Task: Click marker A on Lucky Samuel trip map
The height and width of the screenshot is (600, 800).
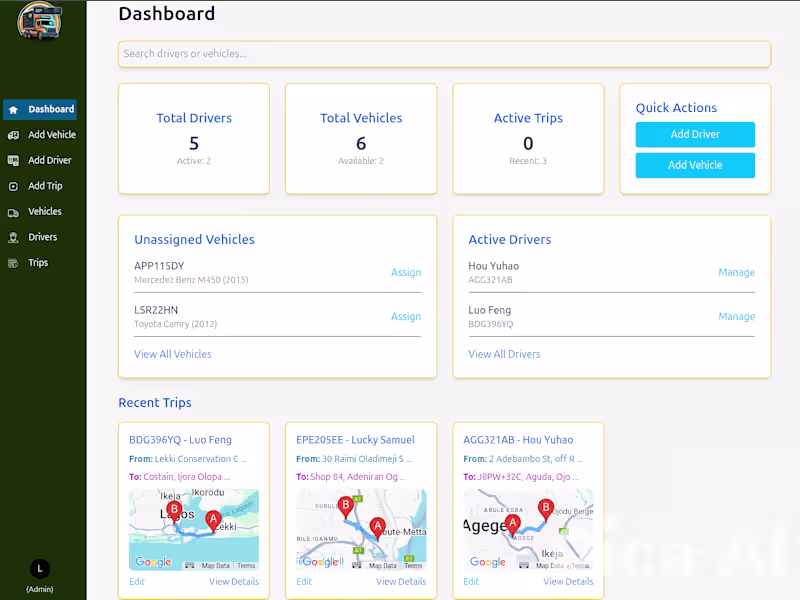Action: tap(378, 528)
